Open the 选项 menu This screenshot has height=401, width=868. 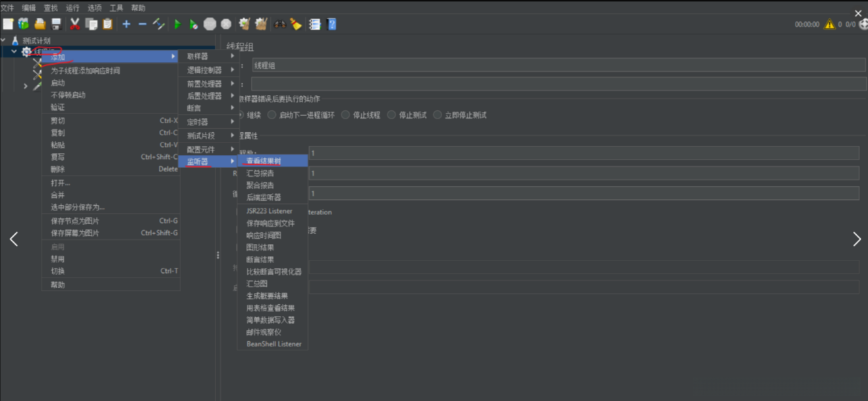tap(94, 8)
